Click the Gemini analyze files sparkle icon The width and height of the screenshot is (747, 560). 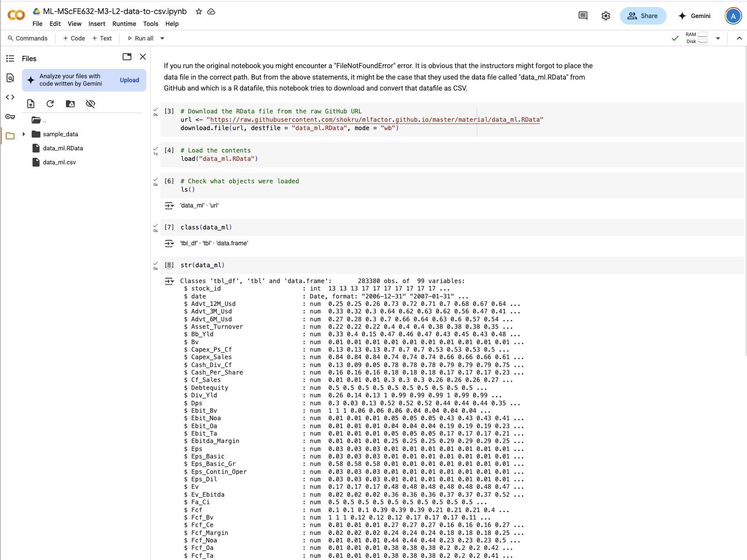[x=31, y=80]
